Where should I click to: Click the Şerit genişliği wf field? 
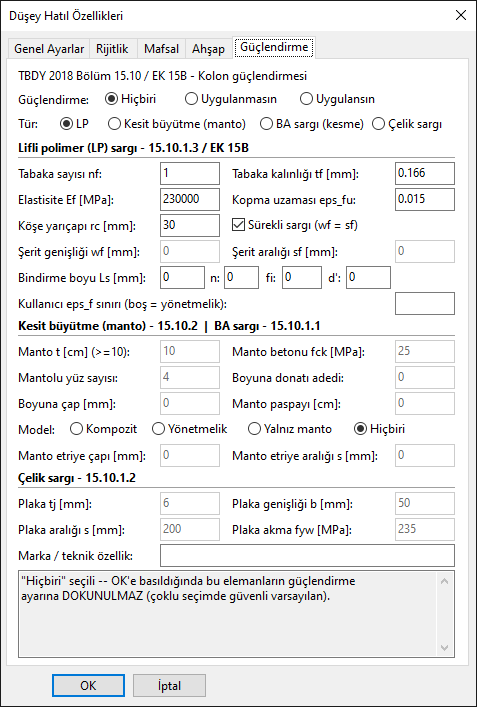(x=190, y=251)
